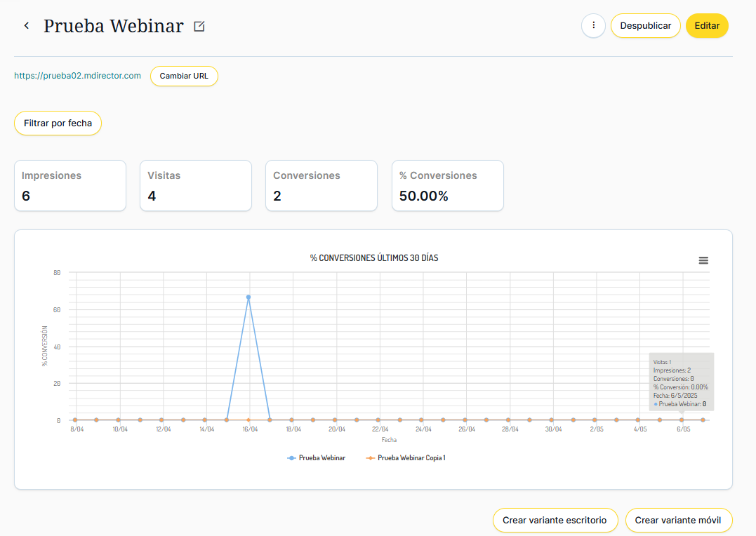Click the edit title pencil icon
This screenshot has width=756, height=536.
coord(199,27)
